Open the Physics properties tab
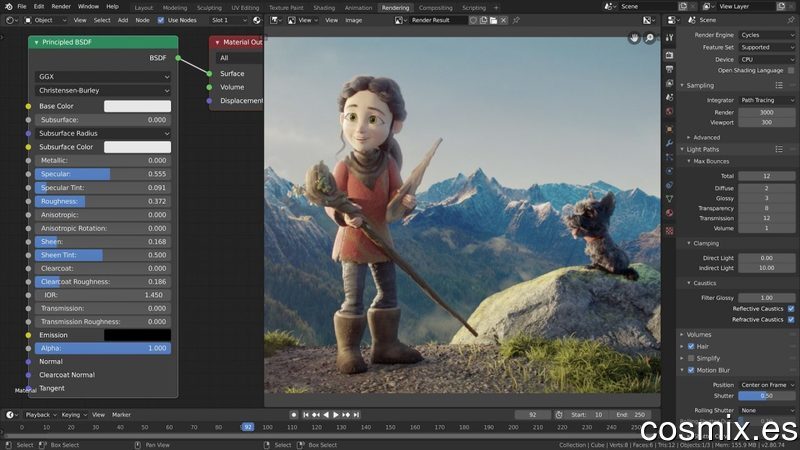 669,171
